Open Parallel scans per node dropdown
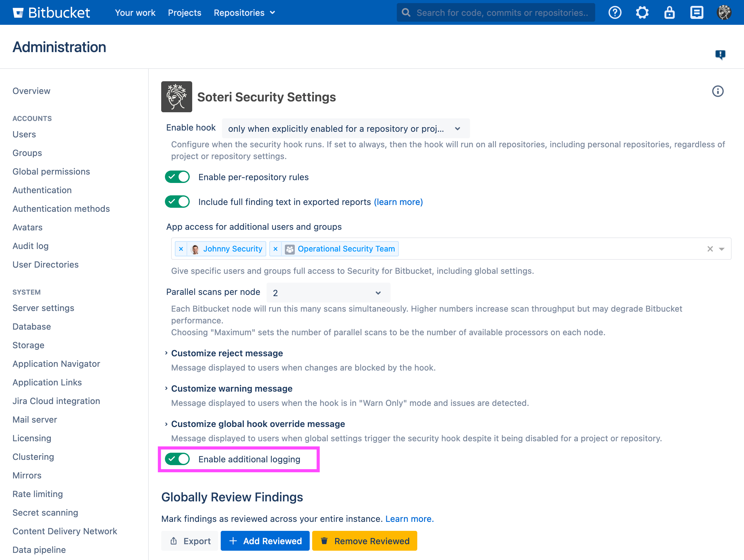This screenshot has width=744, height=560. coord(328,293)
